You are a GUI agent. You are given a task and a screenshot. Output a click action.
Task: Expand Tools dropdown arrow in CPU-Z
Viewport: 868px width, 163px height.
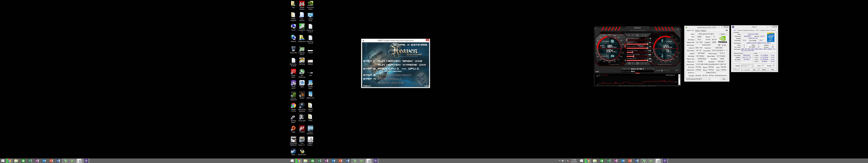pos(758,70)
